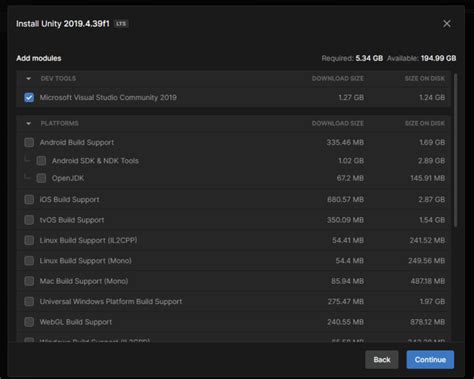Click the Required 5.34 GB text
The image size is (474, 379).
[352, 58]
